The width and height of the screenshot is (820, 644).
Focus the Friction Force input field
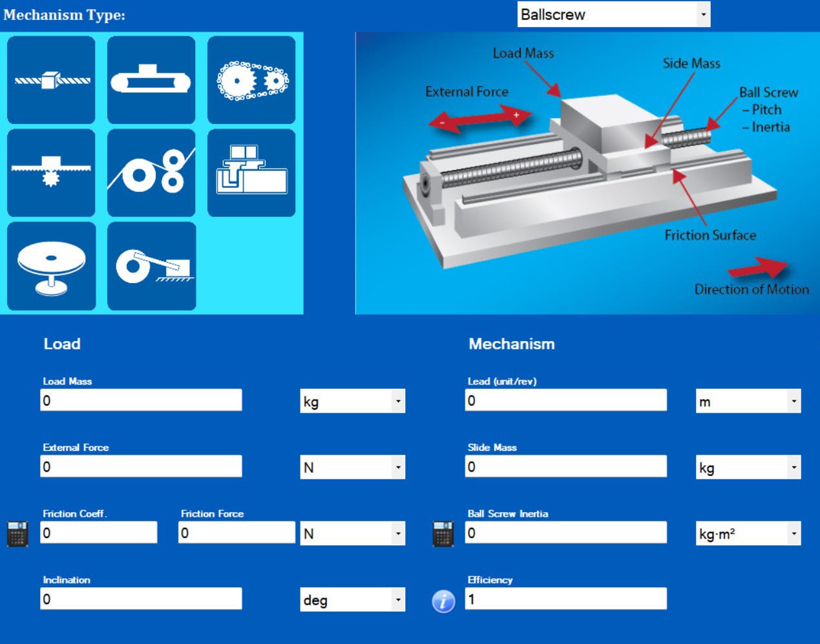[x=237, y=533]
